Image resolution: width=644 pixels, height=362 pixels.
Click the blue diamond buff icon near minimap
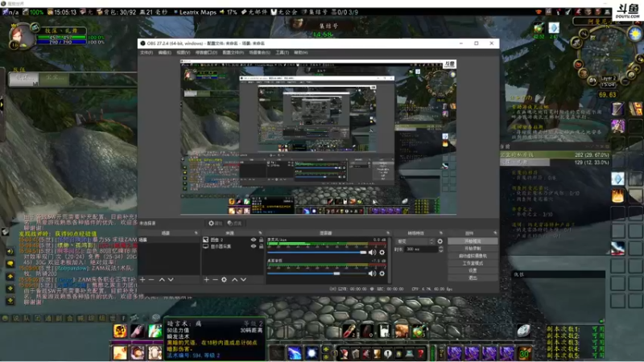pos(554,28)
